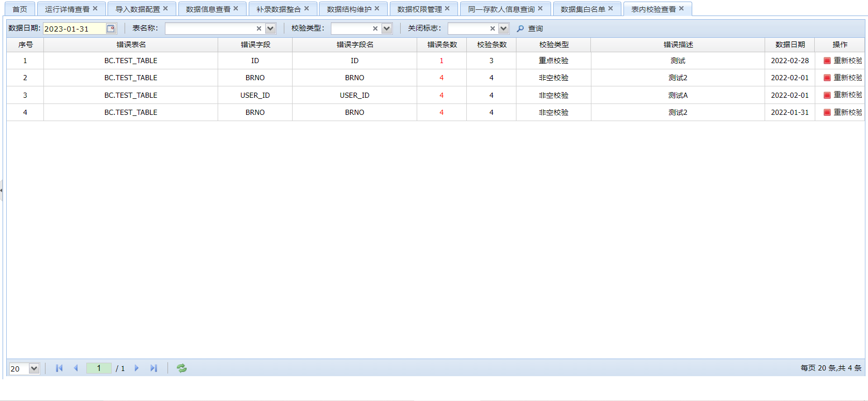
Task: Expand the 关闭标志 dropdown
Action: [x=504, y=28]
